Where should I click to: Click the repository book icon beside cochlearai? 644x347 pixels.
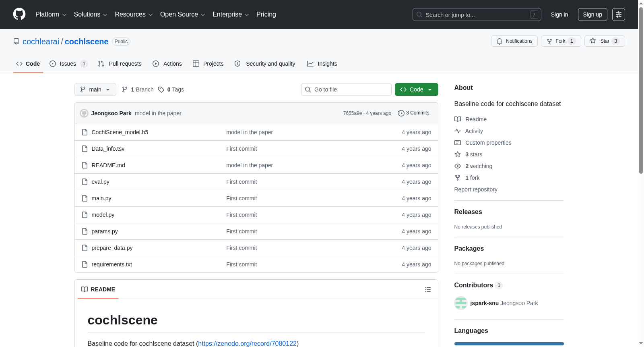click(16, 42)
